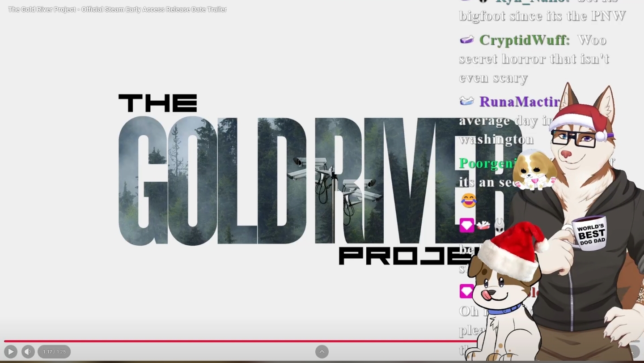Click the RunaMactir username in chat
Image resolution: width=644 pixels, height=363 pixels.
tap(520, 102)
